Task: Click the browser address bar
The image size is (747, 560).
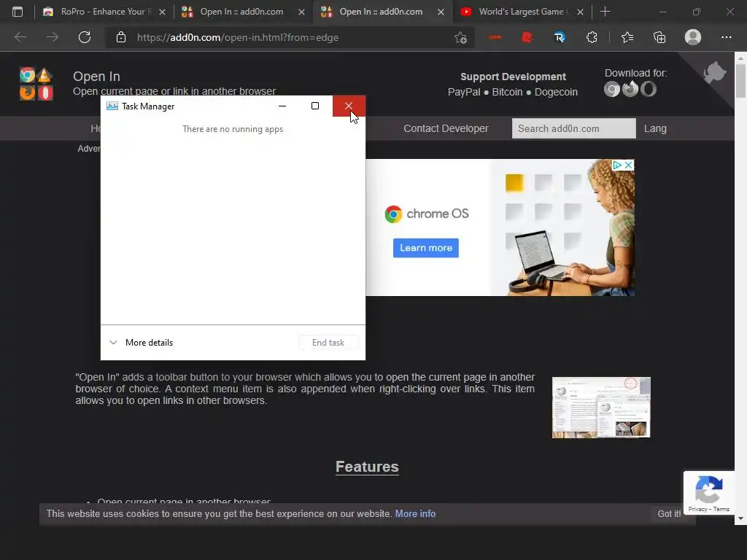Action: 291,37
